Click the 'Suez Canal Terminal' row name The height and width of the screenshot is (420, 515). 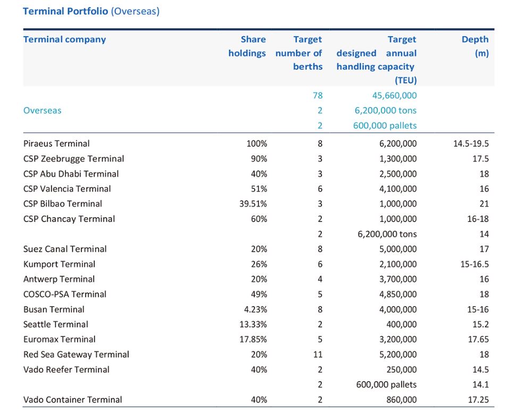coord(65,249)
